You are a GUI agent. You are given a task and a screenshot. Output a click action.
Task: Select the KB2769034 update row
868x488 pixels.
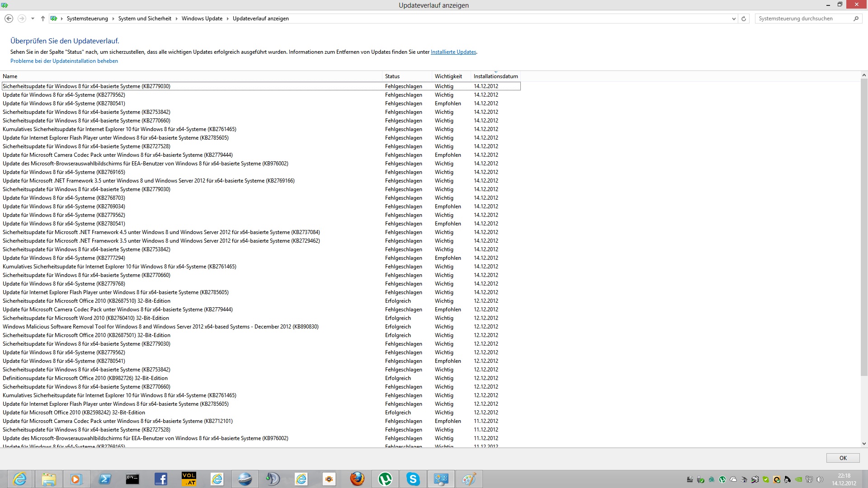[261, 206]
